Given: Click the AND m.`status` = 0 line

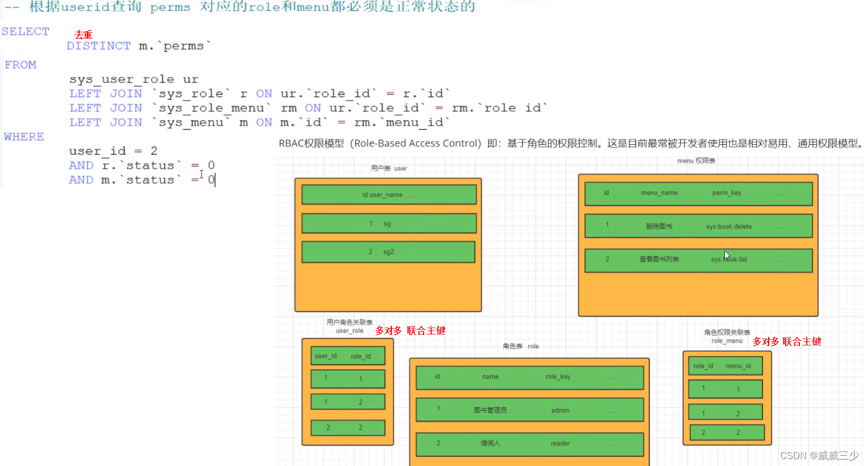Looking at the screenshot, I should click(x=142, y=180).
